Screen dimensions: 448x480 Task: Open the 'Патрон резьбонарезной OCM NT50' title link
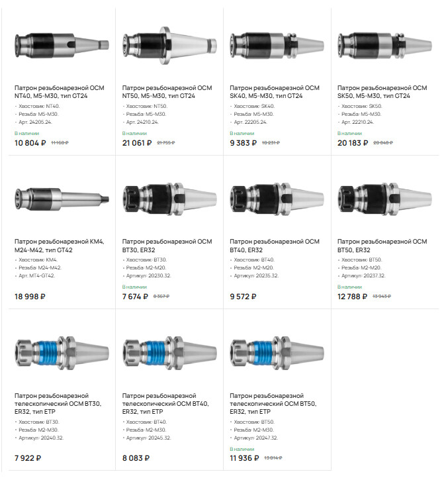167,92
